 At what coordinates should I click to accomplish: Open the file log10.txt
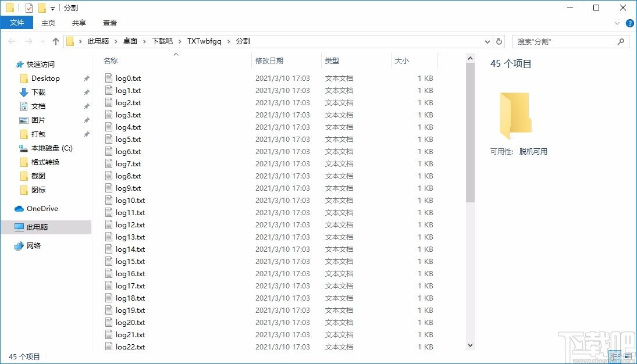[130, 200]
